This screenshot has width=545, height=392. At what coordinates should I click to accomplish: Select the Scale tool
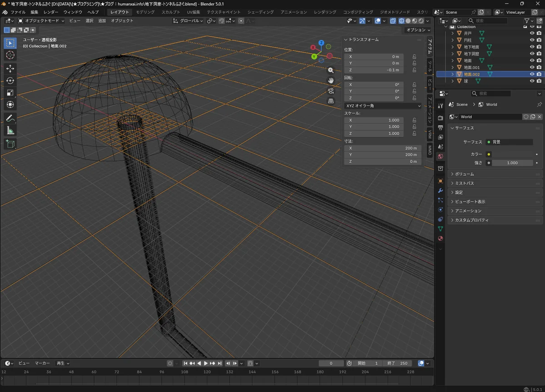pos(10,93)
